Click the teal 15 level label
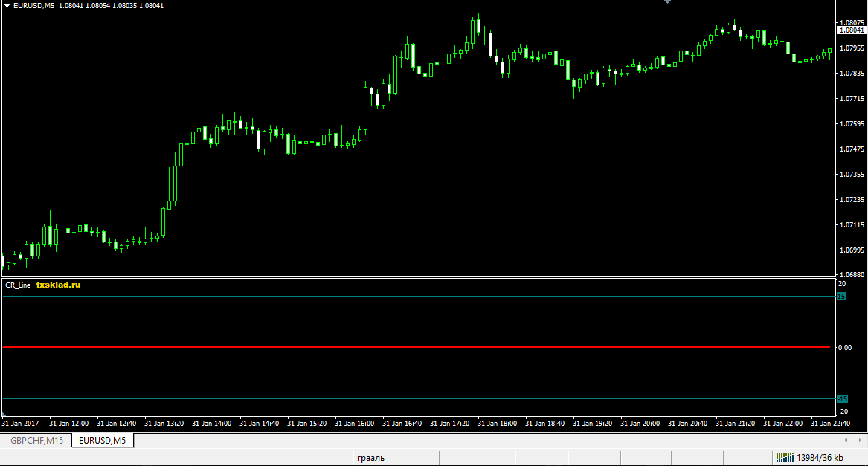The image size is (868, 466). [841, 297]
